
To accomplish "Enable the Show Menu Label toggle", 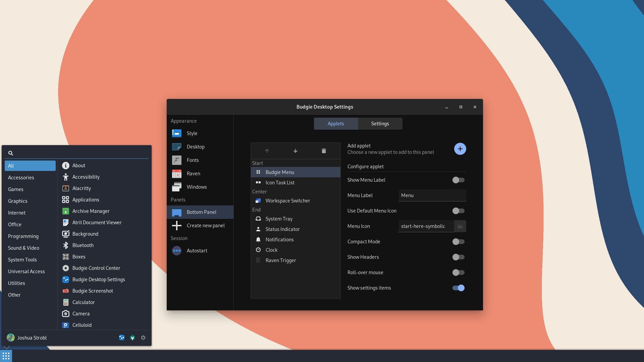I will point(458,180).
